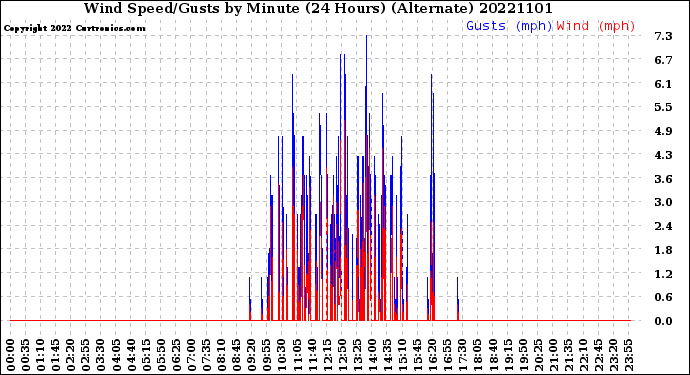Click the 07:00 time label
Viewport: 690px width, 375px height.
point(191,355)
